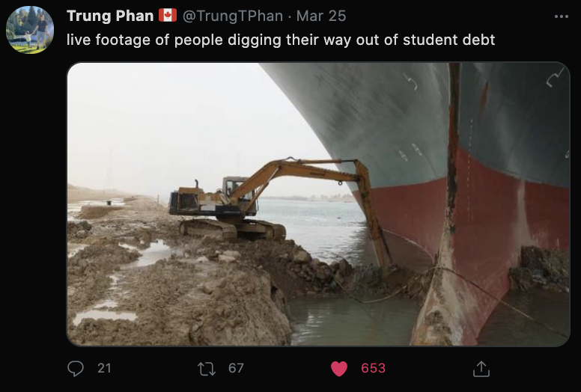Image resolution: width=581 pixels, height=392 pixels.
Task: Open the Trung Phan display name link
Action: point(110,16)
